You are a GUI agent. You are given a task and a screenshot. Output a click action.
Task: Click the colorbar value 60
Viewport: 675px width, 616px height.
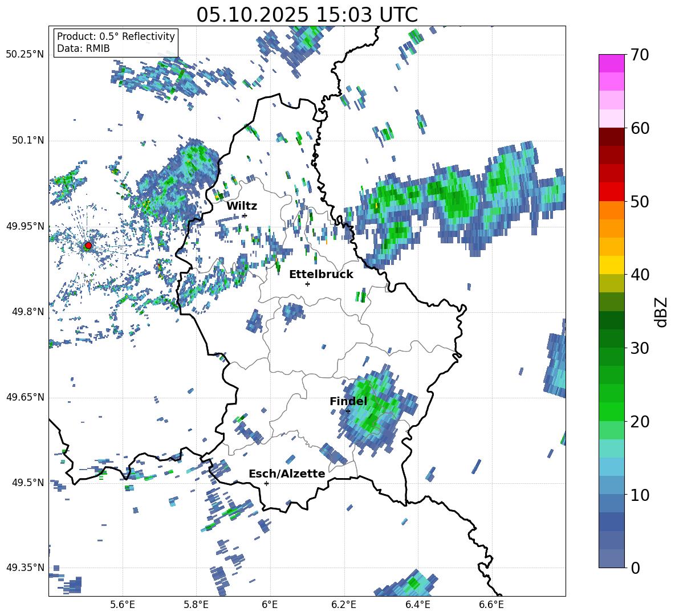(640, 128)
